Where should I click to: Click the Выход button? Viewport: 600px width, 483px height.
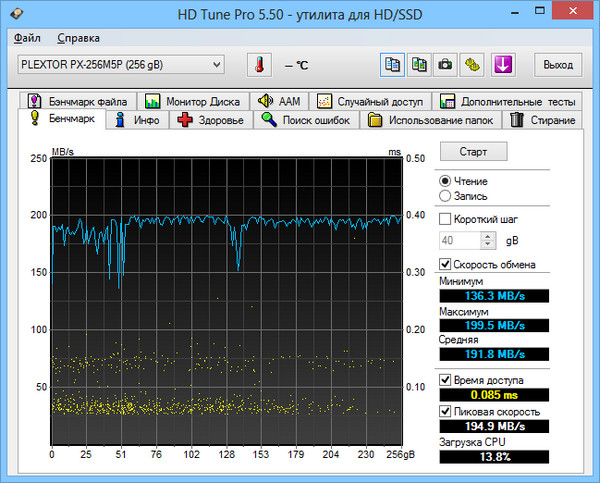[558, 65]
